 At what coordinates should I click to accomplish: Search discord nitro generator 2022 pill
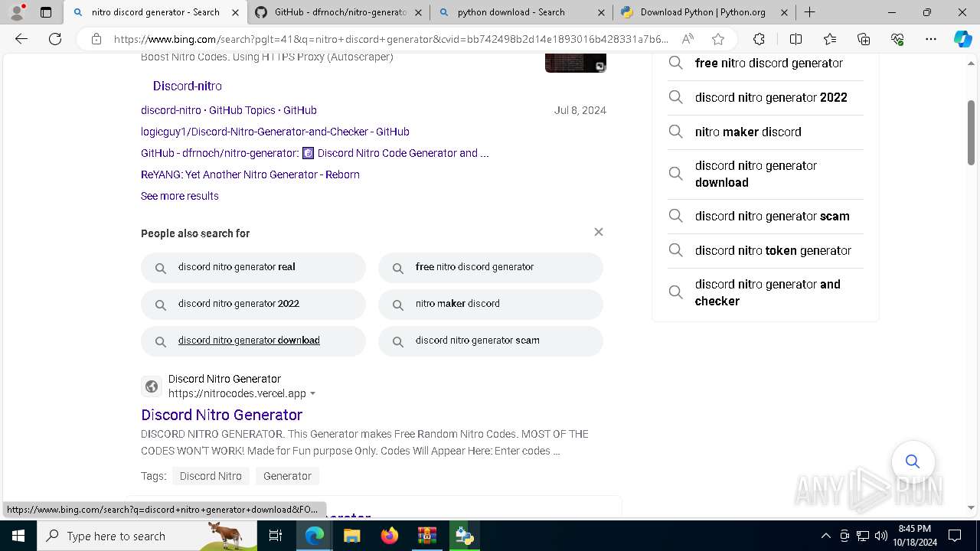[253, 304]
